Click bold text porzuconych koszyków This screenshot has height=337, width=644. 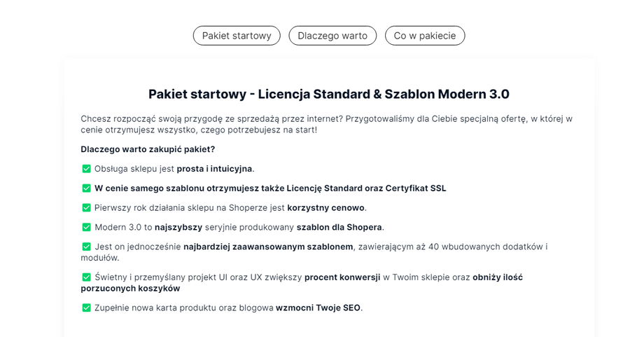tap(130, 288)
